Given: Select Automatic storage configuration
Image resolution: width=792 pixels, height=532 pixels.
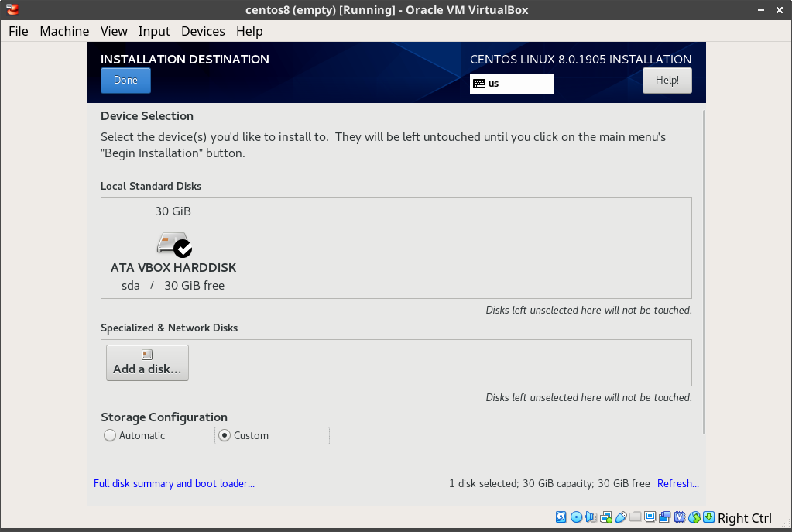Looking at the screenshot, I should click(x=135, y=435).
